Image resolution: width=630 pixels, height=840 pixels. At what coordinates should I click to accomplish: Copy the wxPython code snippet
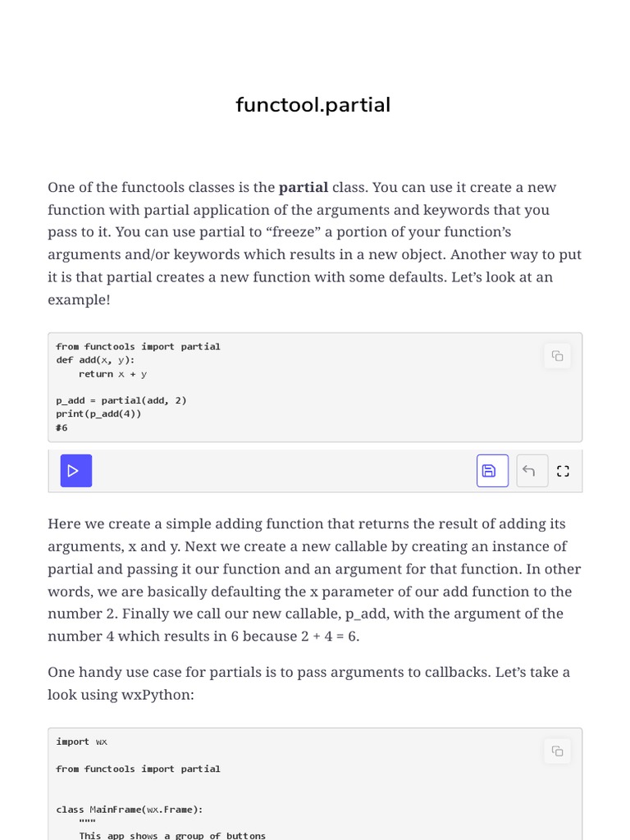tap(558, 751)
